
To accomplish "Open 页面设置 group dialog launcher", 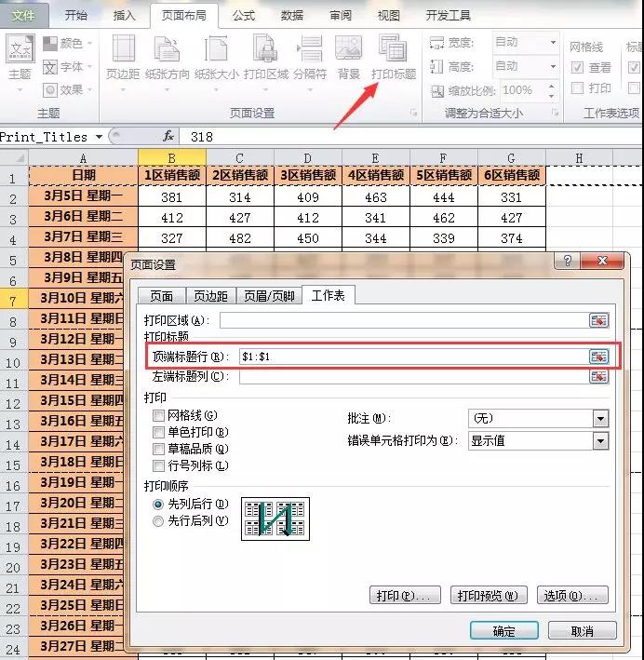I will click(x=414, y=113).
